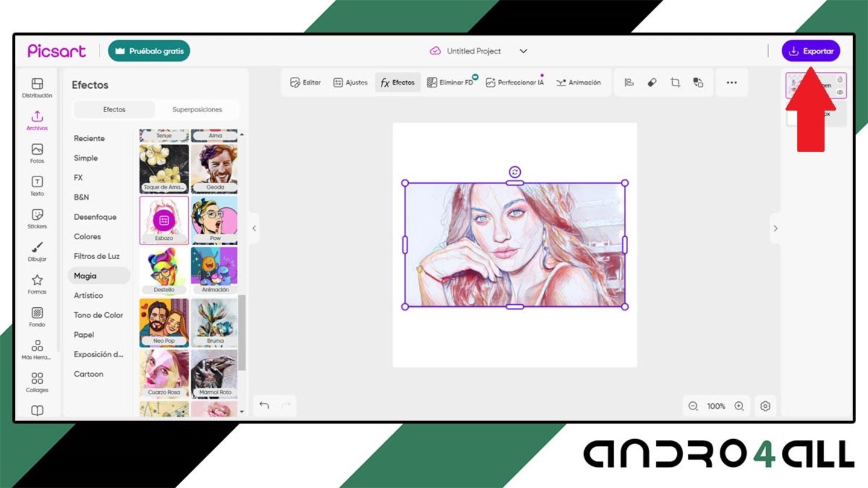868x488 pixels.
Task: Switch to the Efectos tab
Action: [114, 110]
